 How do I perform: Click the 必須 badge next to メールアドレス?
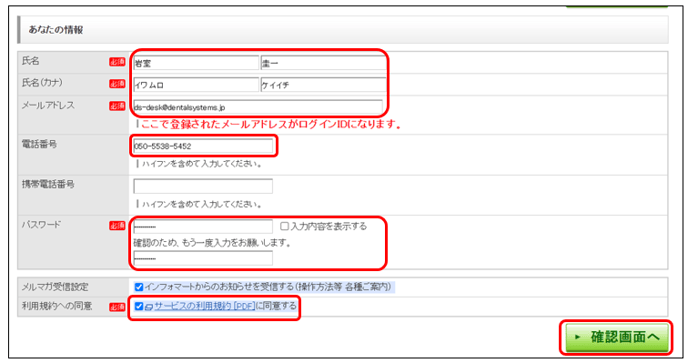(117, 106)
